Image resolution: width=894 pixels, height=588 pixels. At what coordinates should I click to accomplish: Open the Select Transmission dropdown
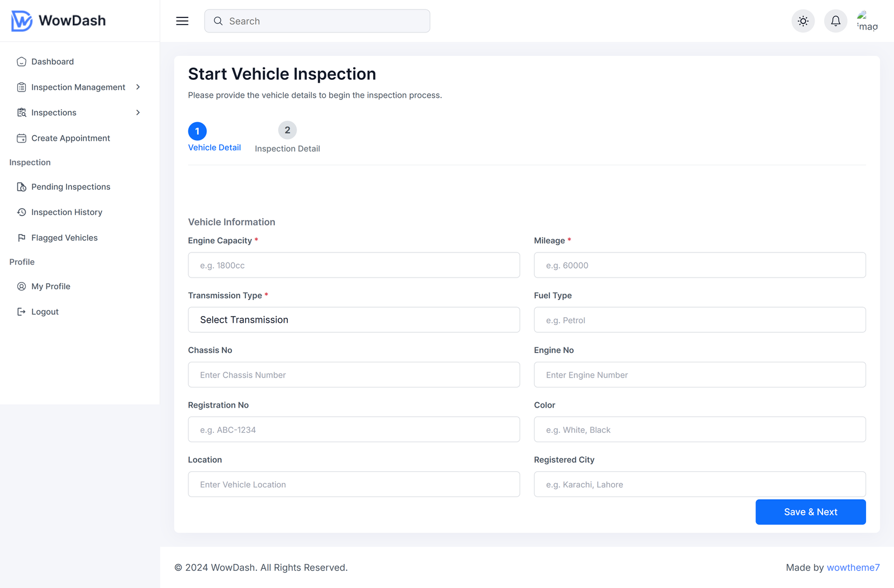[354, 320]
